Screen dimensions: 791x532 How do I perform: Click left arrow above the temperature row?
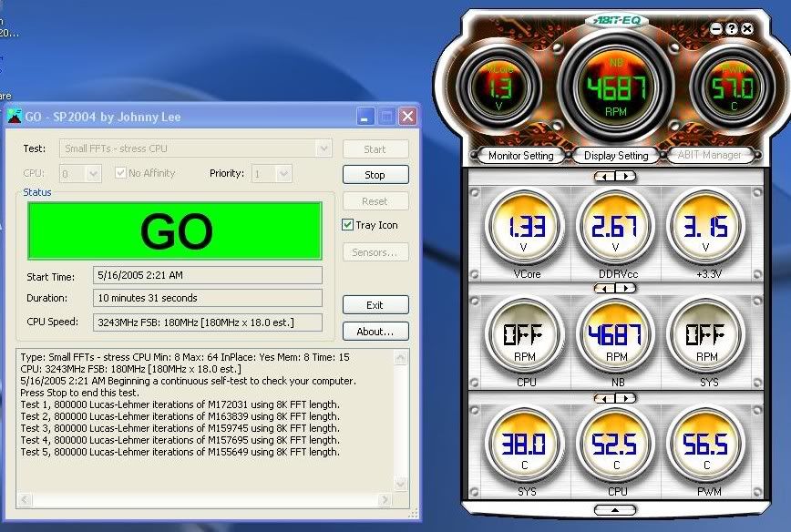(x=604, y=398)
